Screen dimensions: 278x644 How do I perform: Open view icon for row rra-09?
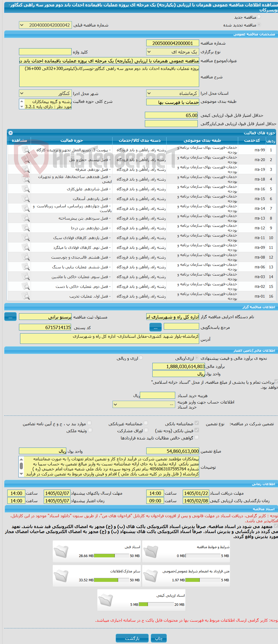click(x=26, y=247)
